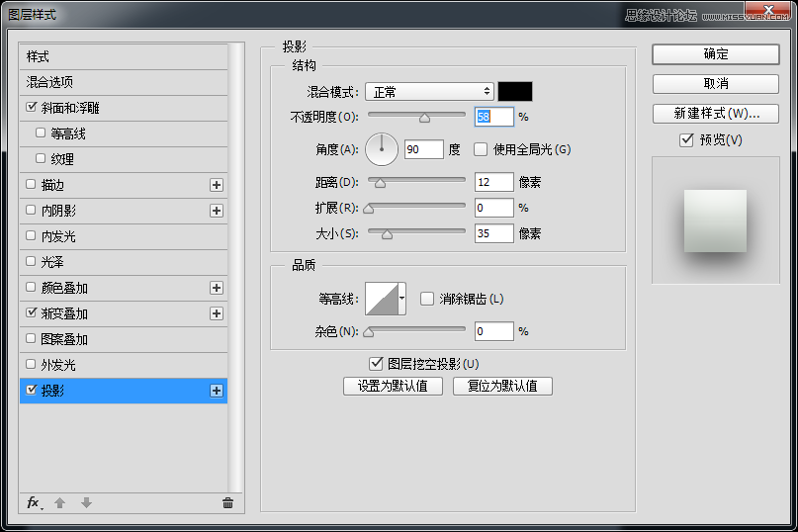
Task: Open the fx add-style menu icon
Action: (x=34, y=503)
